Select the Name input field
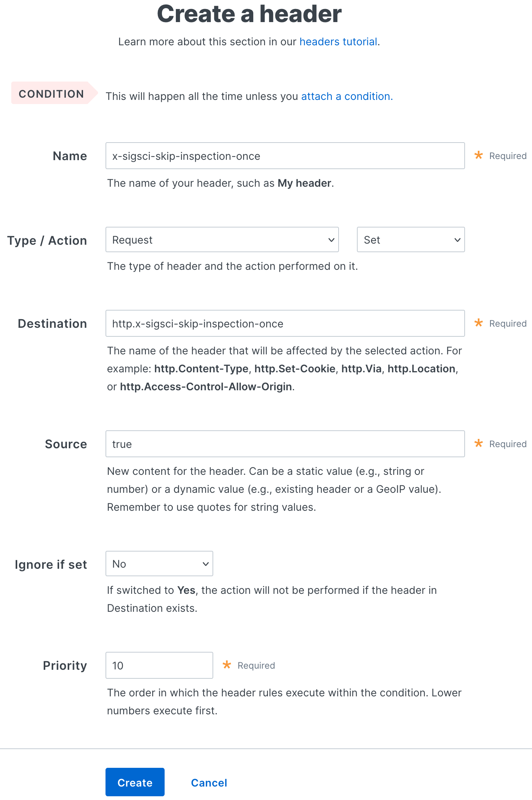This screenshot has height=800, width=532. (x=285, y=156)
